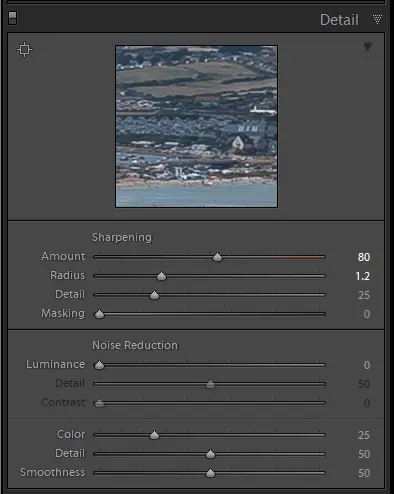Select the detail zoom target picker tool
The width and height of the screenshot is (394, 494).
[24, 50]
